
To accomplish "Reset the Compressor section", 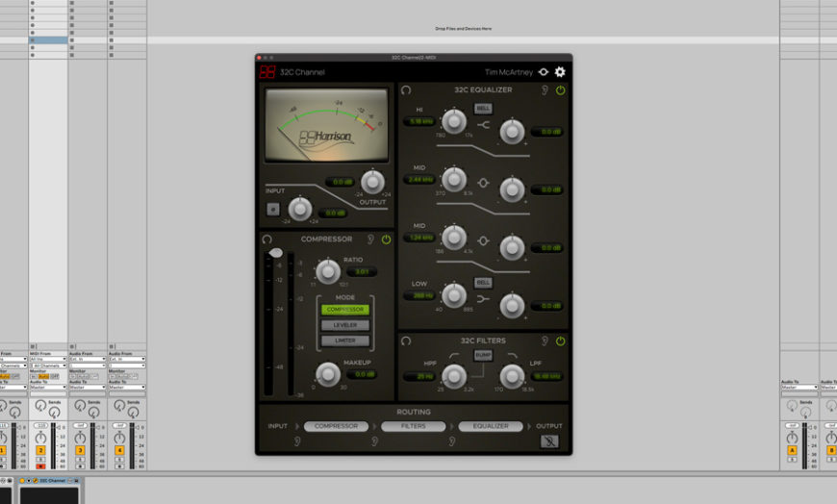I will pyautogui.click(x=266, y=239).
